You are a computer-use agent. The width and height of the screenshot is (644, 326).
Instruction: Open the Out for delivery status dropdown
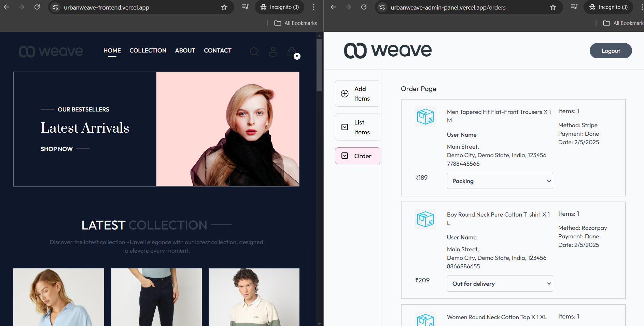pyautogui.click(x=500, y=283)
